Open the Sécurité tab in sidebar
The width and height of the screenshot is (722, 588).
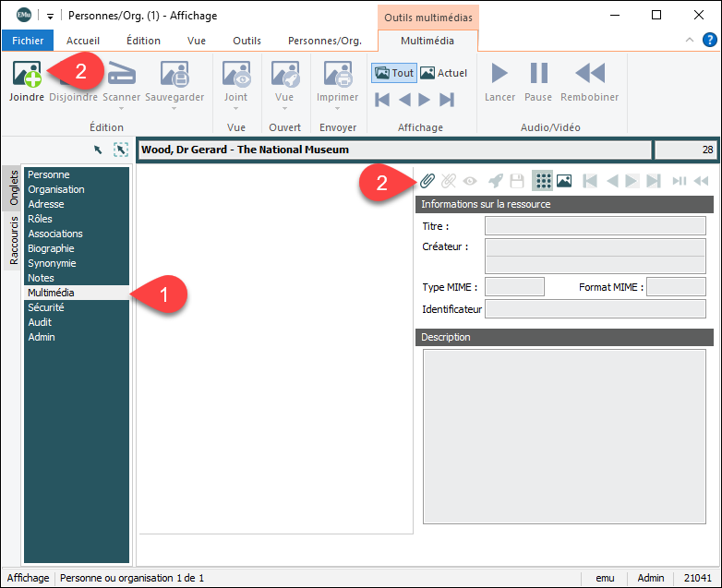click(x=46, y=307)
